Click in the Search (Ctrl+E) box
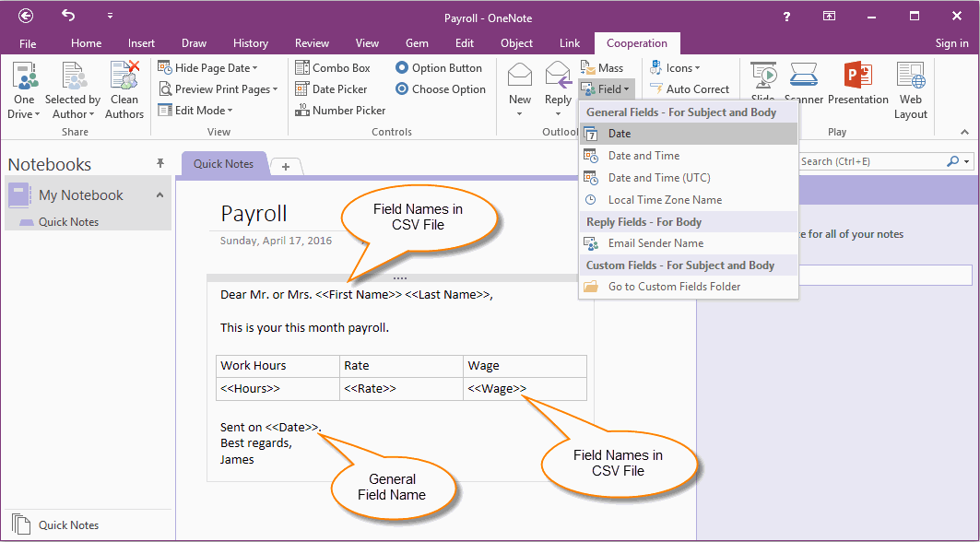The image size is (980, 542). tap(872, 161)
